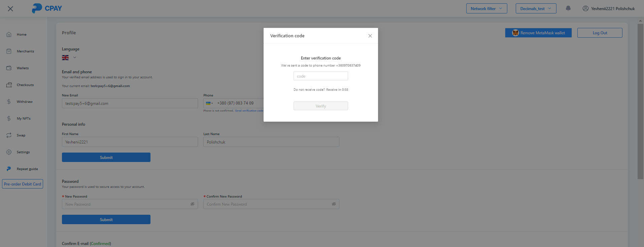Open Wallets menu item
Image resolution: width=644 pixels, height=247 pixels.
(23, 68)
